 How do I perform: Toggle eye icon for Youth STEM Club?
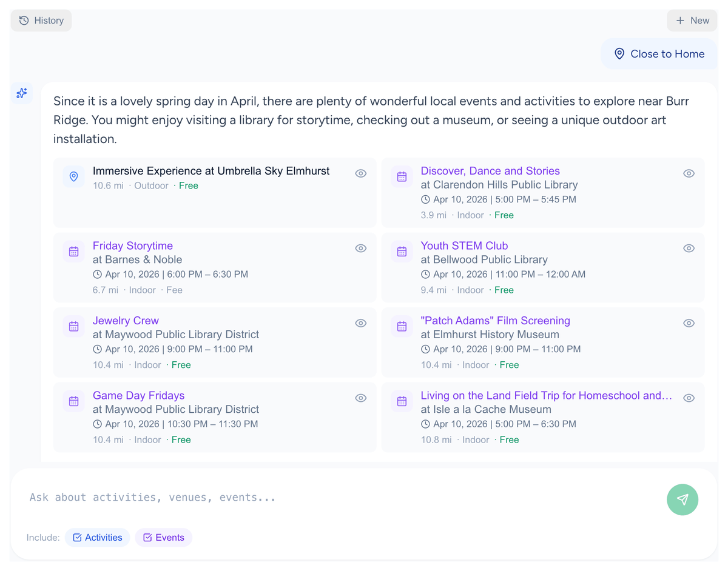point(689,249)
